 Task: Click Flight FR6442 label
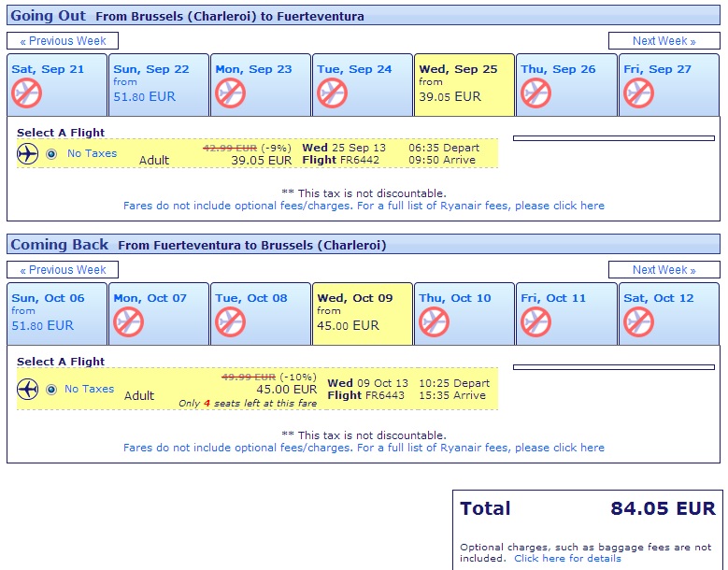pyautogui.click(x=341, y=160)
